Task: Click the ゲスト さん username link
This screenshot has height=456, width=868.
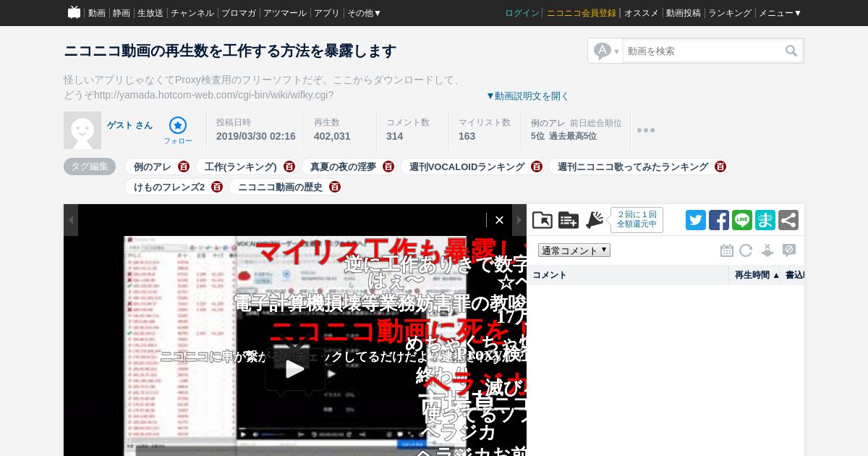Action: (130, 125)
